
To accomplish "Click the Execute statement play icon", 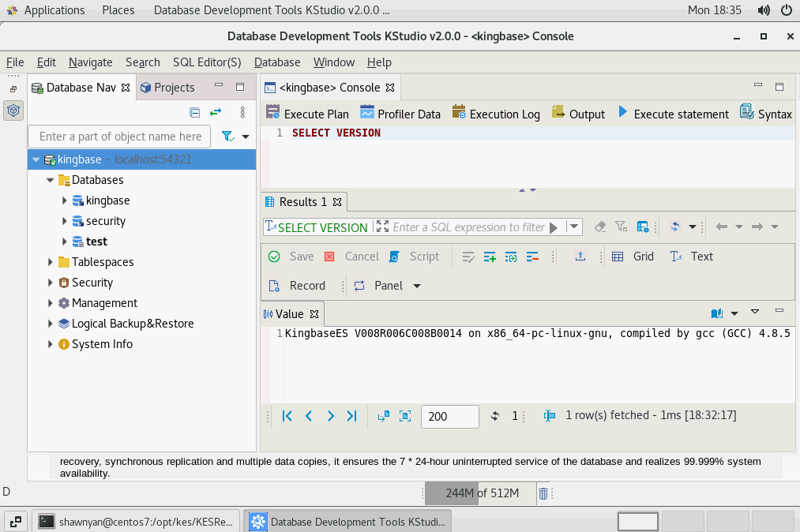I will 622,113.
